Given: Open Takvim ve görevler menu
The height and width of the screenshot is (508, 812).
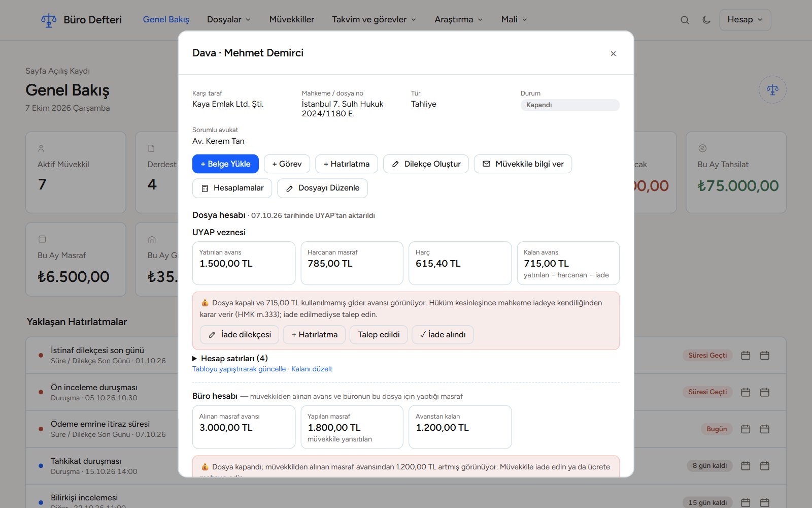Looking at the screenshot, I should click(x=374, y=19).
